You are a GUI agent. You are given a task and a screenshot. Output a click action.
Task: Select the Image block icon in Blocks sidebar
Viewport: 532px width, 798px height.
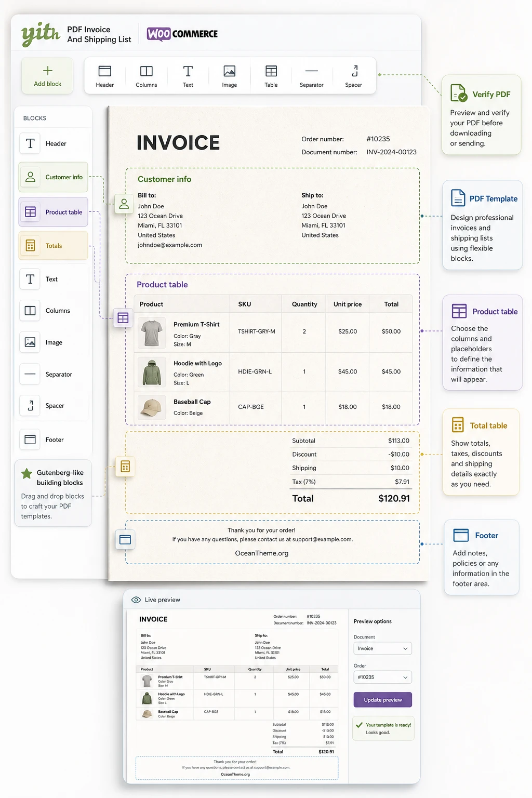30,342
